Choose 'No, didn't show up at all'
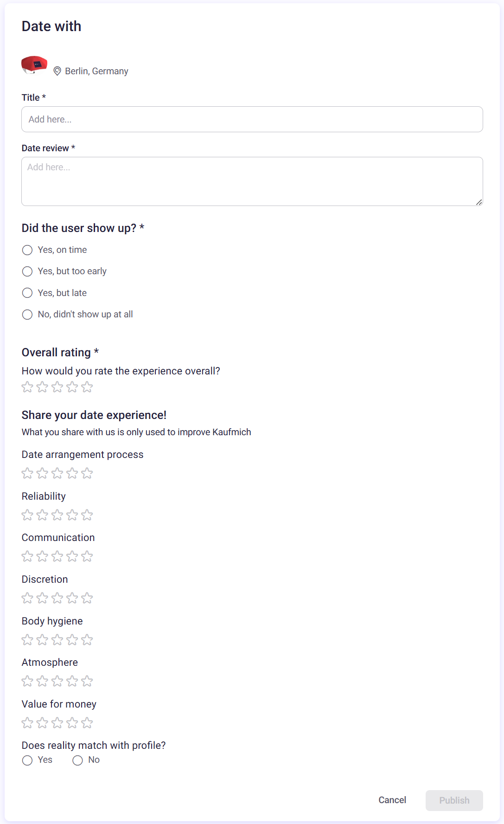Image resolution: width=504 pixels, height=824 pixels. pos(27,315)
